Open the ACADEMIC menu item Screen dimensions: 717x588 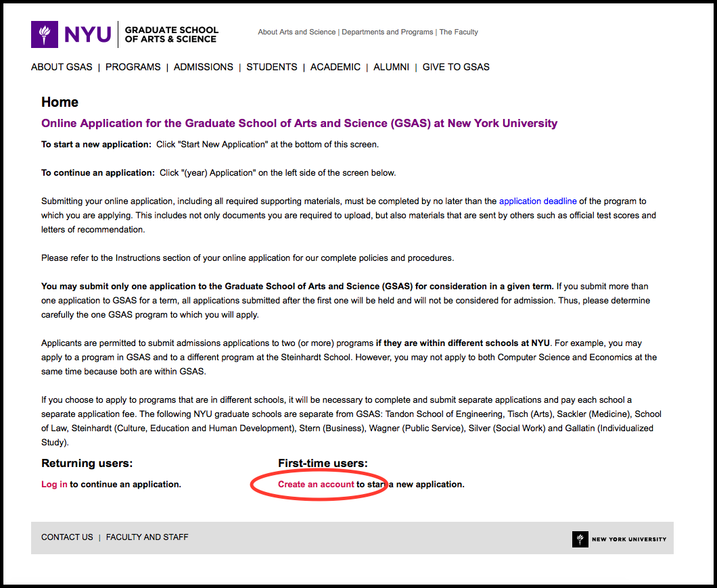pos(336,67)
